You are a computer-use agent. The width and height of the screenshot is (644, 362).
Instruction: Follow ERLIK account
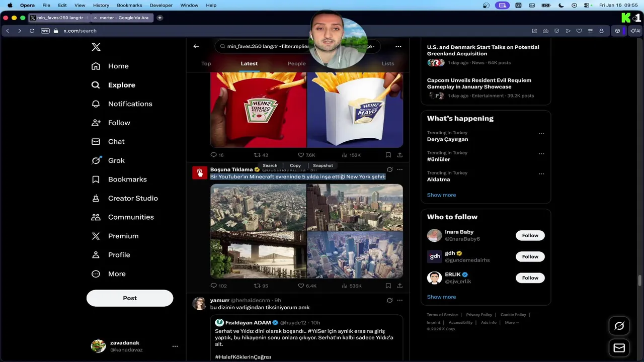point(530,278)
